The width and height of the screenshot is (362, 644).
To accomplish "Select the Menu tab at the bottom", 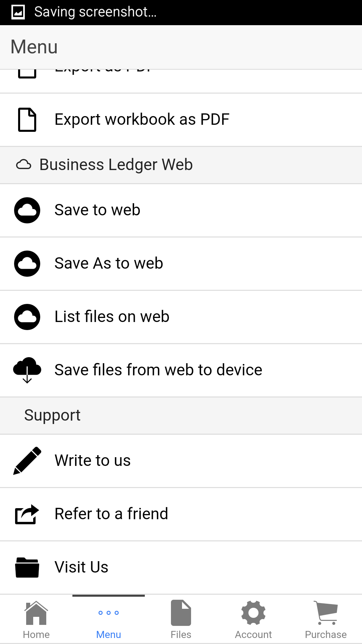I will click(108, 620).
